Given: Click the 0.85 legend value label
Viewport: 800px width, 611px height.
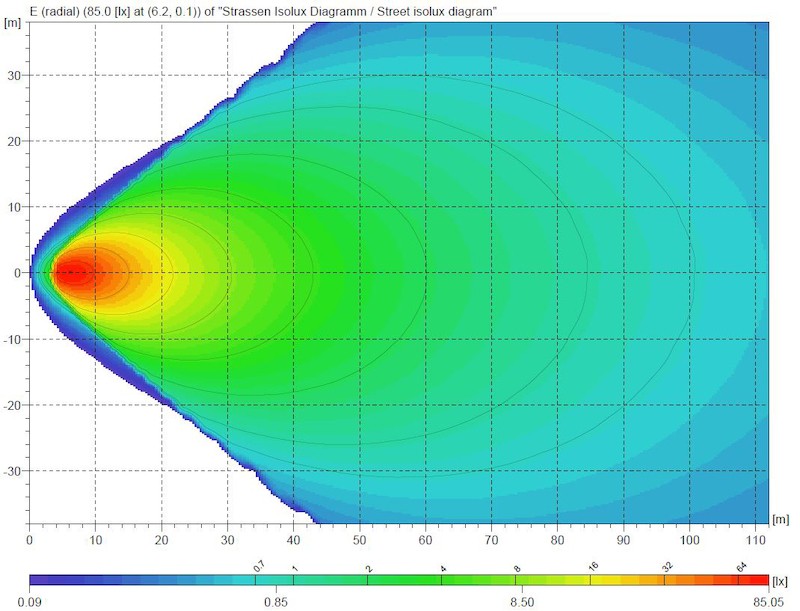Looking at the screenshot, I should click(x=277, y=602).
